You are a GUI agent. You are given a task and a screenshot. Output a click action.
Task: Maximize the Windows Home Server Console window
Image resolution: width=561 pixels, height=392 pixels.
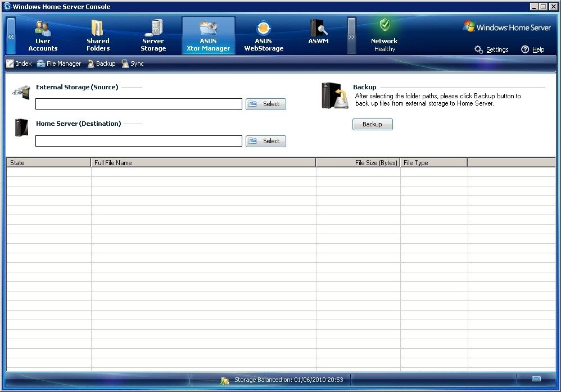(543, 6)
